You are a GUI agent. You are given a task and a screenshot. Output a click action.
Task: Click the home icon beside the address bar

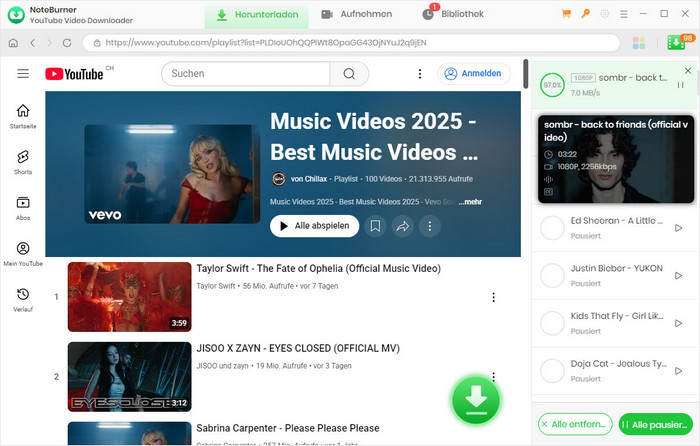pos(13,43)
